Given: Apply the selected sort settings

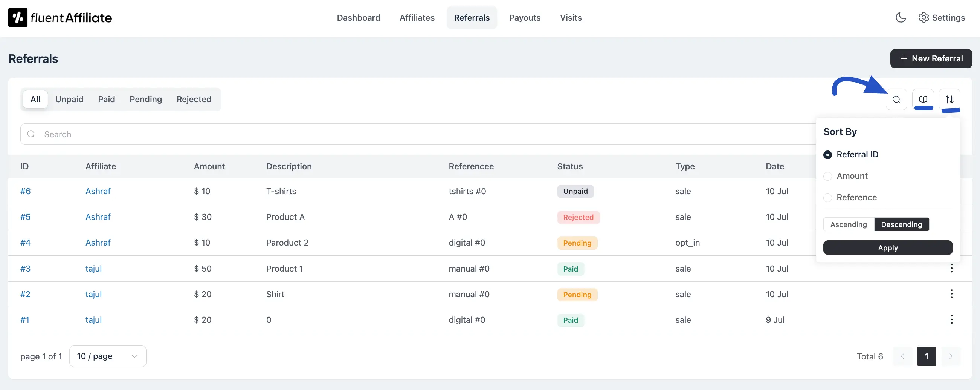Looking at the screenshot, I should click(x=888, y=247).
